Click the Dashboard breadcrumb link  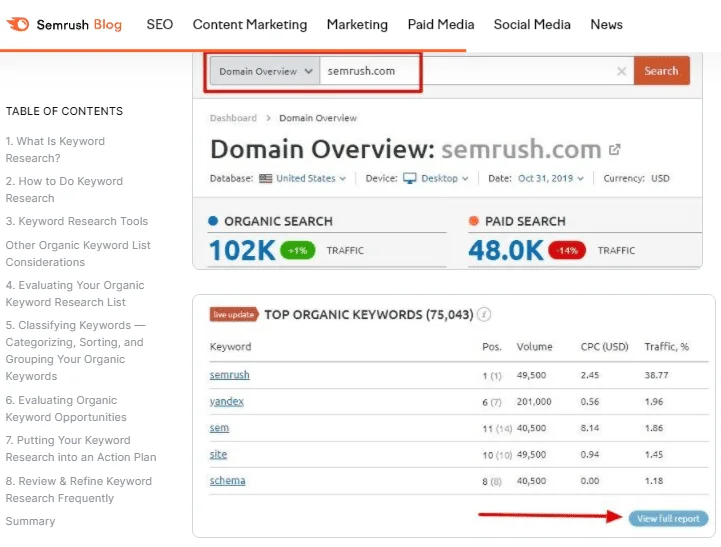233,118
